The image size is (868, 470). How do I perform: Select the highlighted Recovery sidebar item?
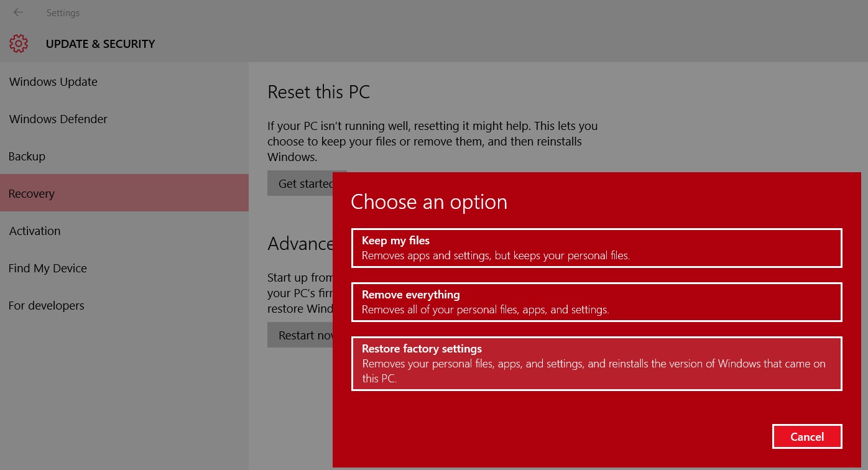click(x=32, y=193)
